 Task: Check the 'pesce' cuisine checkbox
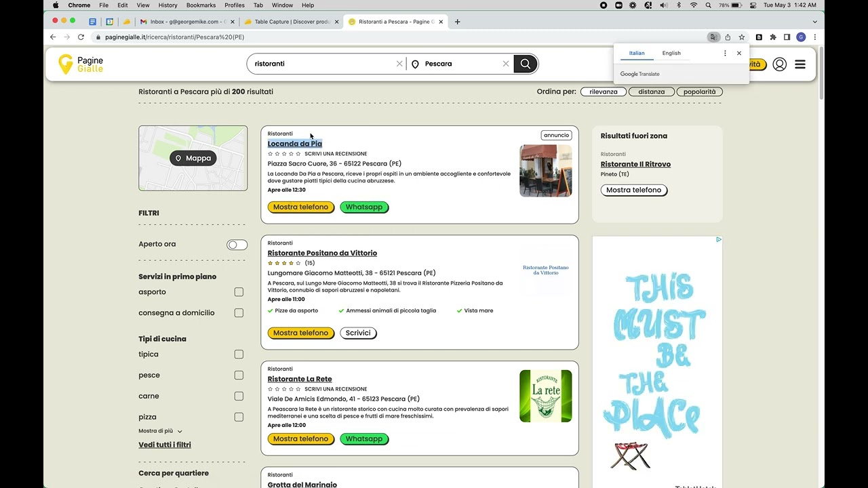pyautogui.click(x=239, y=375)
